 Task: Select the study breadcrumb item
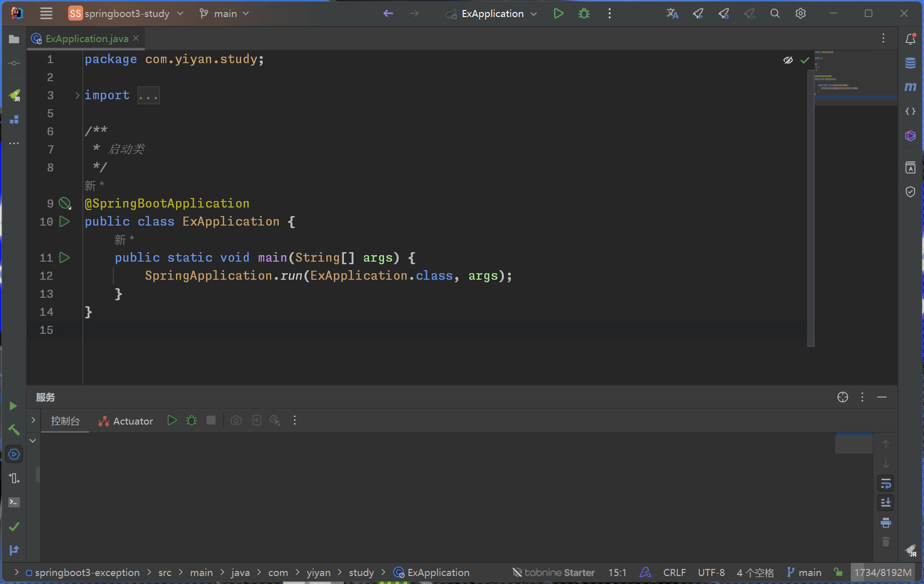click(x=361, y=572)
